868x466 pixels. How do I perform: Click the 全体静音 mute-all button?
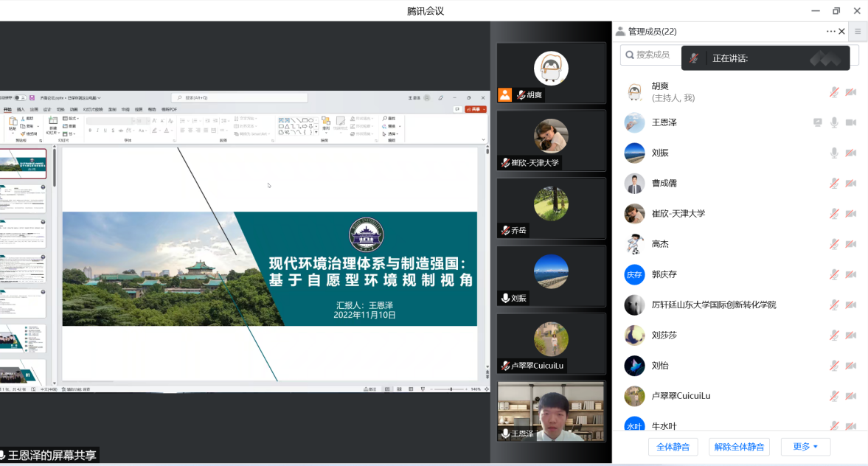coord(673,447)
